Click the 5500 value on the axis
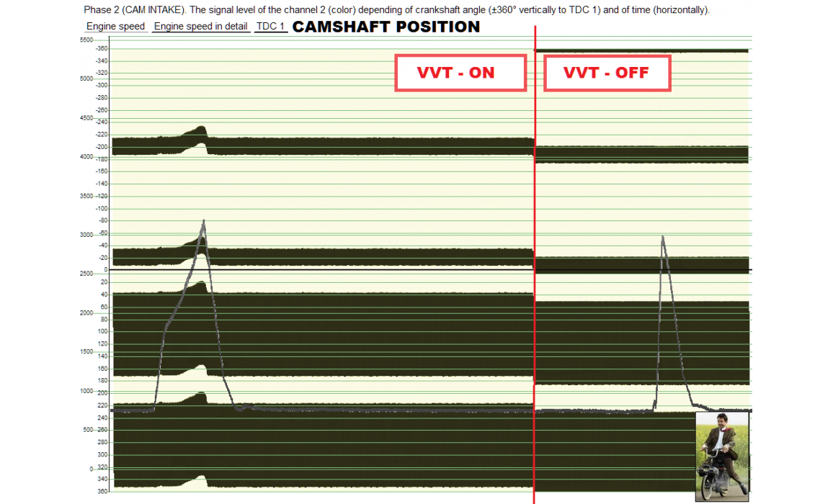The width and height of the screenshot is (833, 504). 86,40
